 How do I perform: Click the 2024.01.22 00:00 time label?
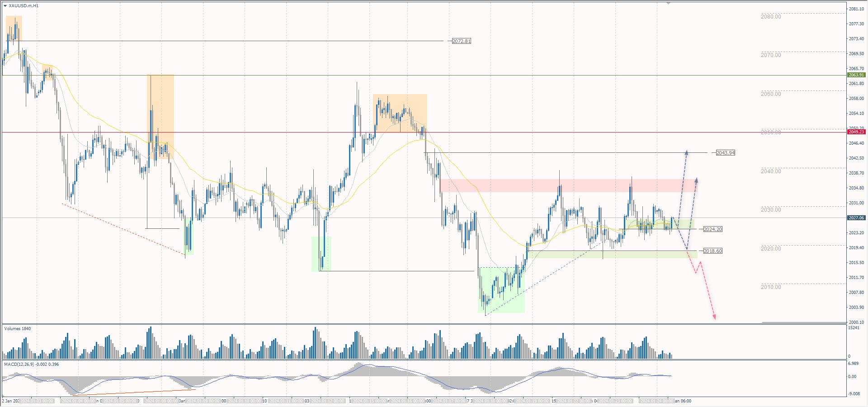[x=574, y=401]
